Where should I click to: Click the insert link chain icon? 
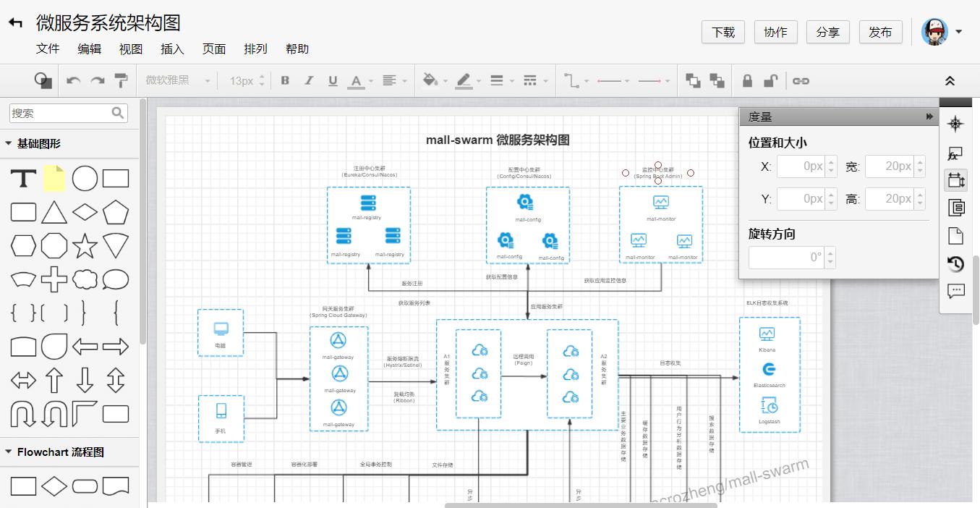tap(801, 80)
